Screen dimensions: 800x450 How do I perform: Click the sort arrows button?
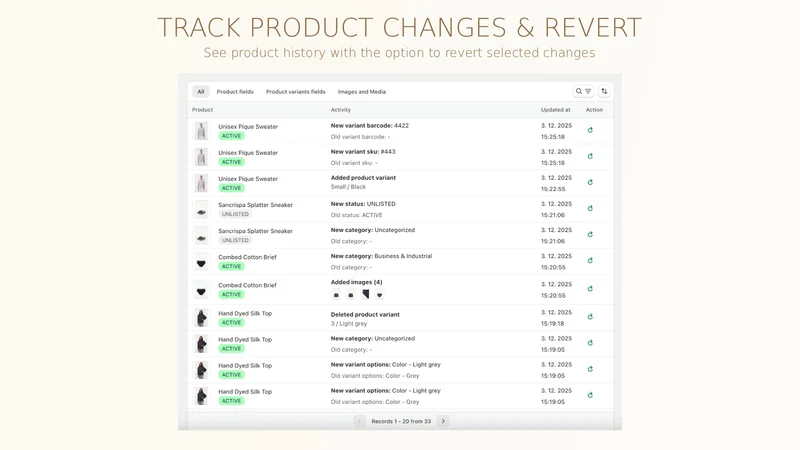tap(604, 91)
